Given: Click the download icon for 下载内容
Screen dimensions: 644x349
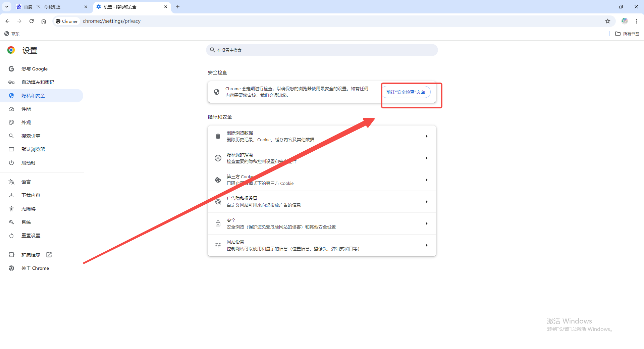Looking at the screenshot, I should coord(11,195).
